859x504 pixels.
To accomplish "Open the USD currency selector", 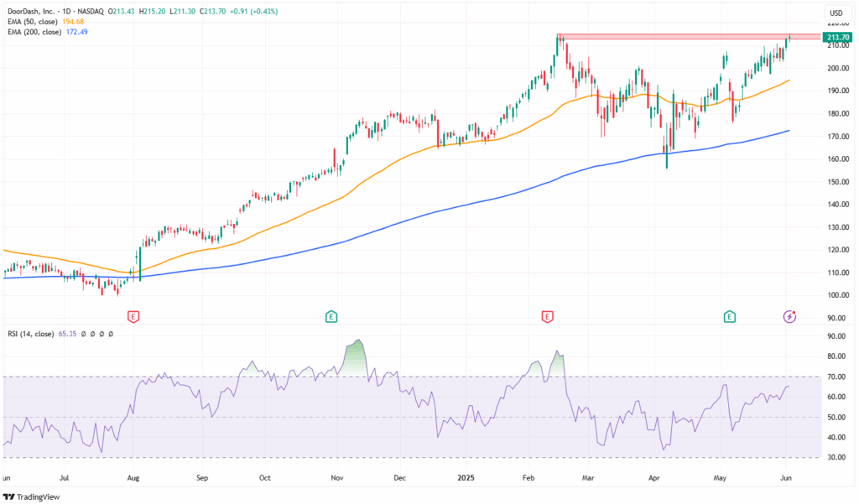I will tap(836, 13).
